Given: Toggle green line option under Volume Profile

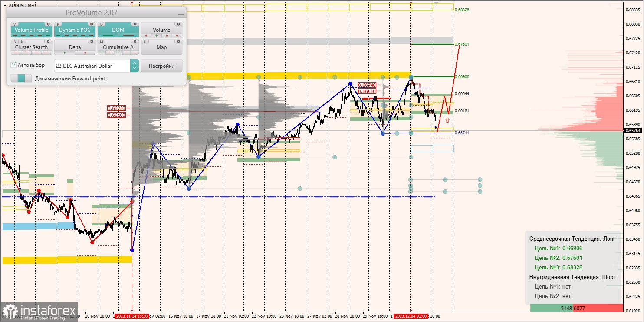Looking at the screenshot, I should [48, 36].
